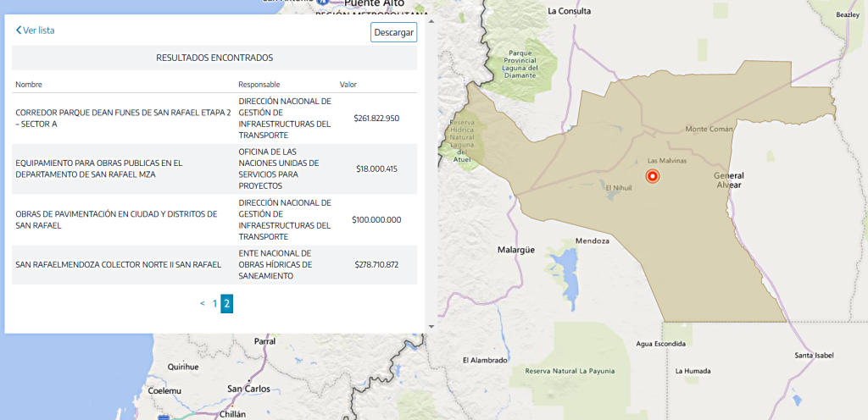Go to page 1 of the results
The height and width of the screenshot is (420, 868).
(214, 303)
